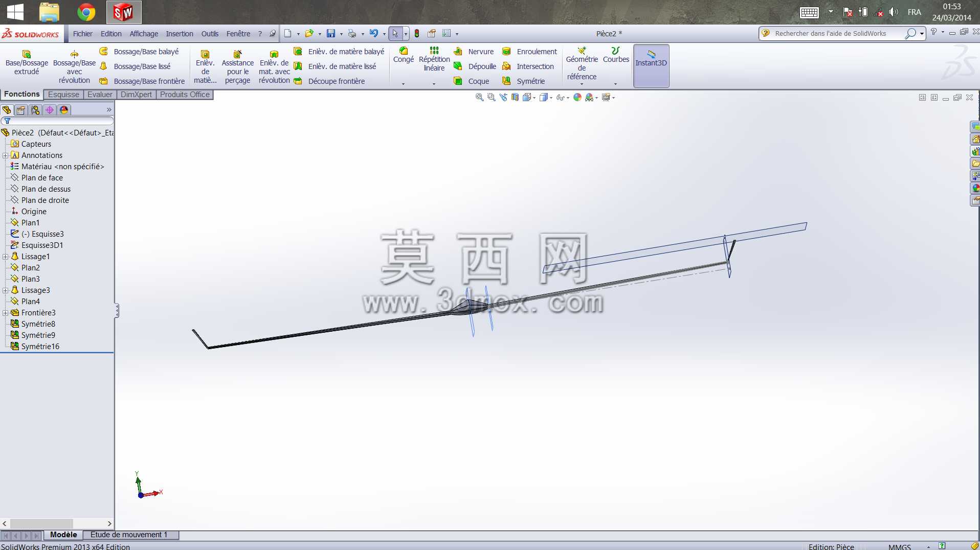Open File Explorer from taskbar
The width and height of the screenshot is (980, 550).
(x=50, y=12)
